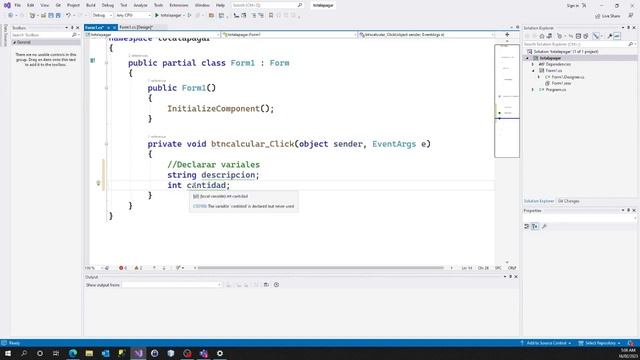Click the Save All toolbar icon

pos(58,16)
